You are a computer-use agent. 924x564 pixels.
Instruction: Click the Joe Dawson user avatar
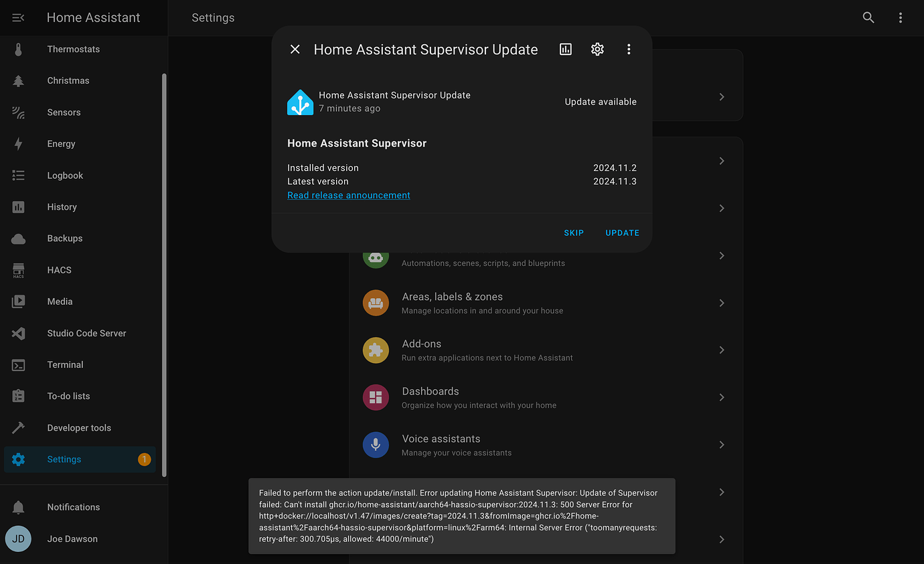pyautogui.click(x=17, y=539)
